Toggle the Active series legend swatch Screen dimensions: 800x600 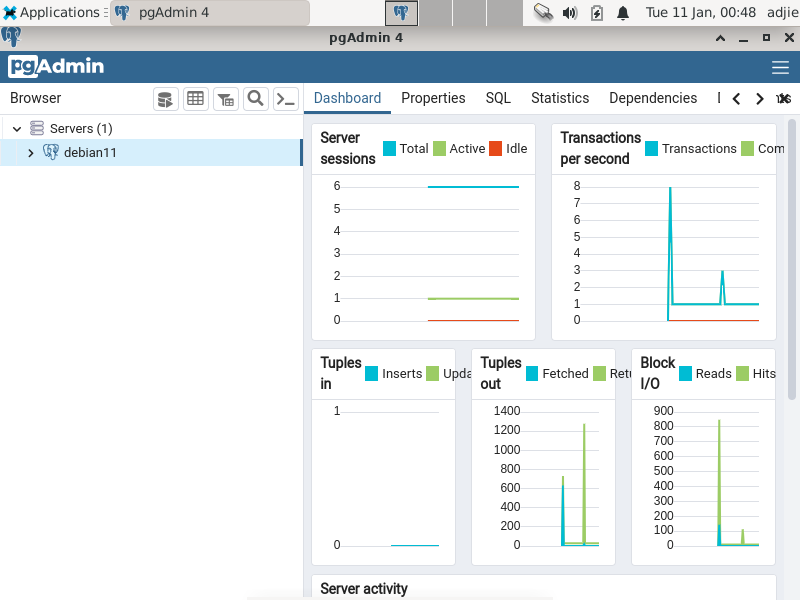click(x=439, y=148)
